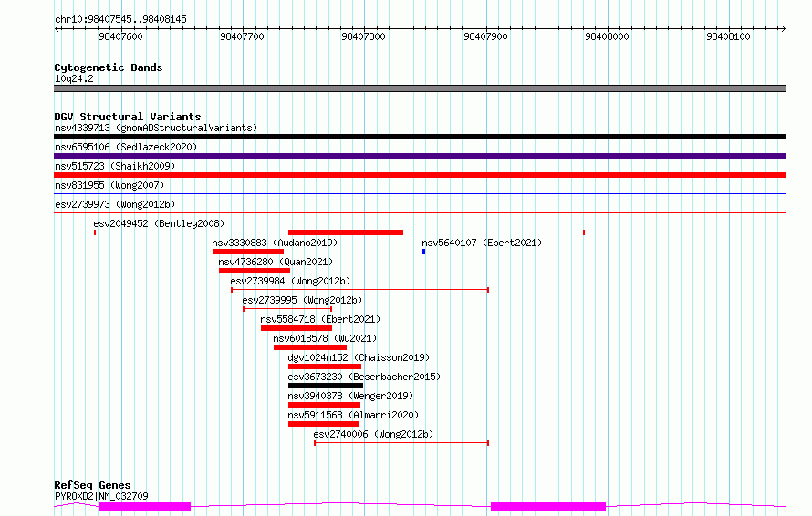Click the thick red block of esv2049452
812x516 pixels.
click(346, 232)
